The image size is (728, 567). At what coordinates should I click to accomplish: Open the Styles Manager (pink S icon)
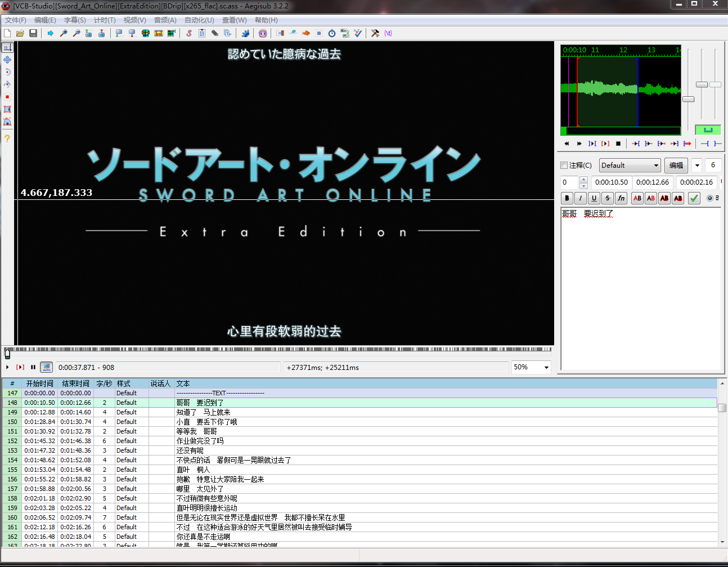(189, 33)
